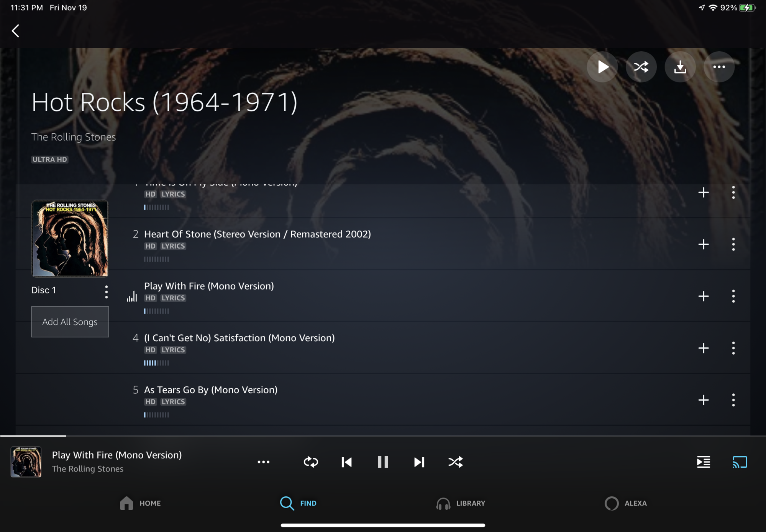Pause the currently playing song

point(383,462)
